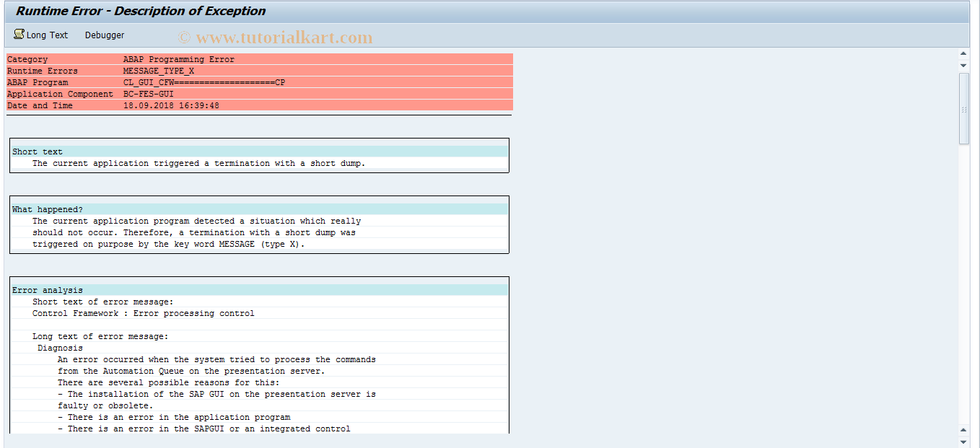Image resolution: width=980 pixels, height=448 pixels.
Task: Select line 'There are several possible reasons for this:'
Action: click(169, 382)
